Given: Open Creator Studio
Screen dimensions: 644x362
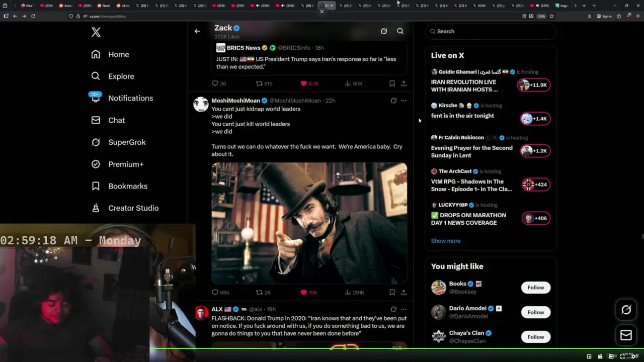Looking at the screenshot, I should [x=125, y=208].
